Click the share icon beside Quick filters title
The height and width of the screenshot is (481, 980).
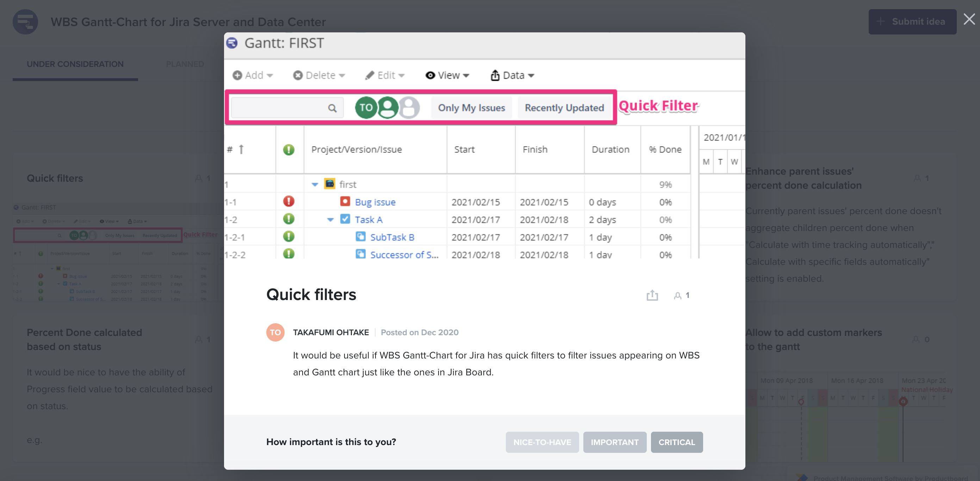(652, 295)
